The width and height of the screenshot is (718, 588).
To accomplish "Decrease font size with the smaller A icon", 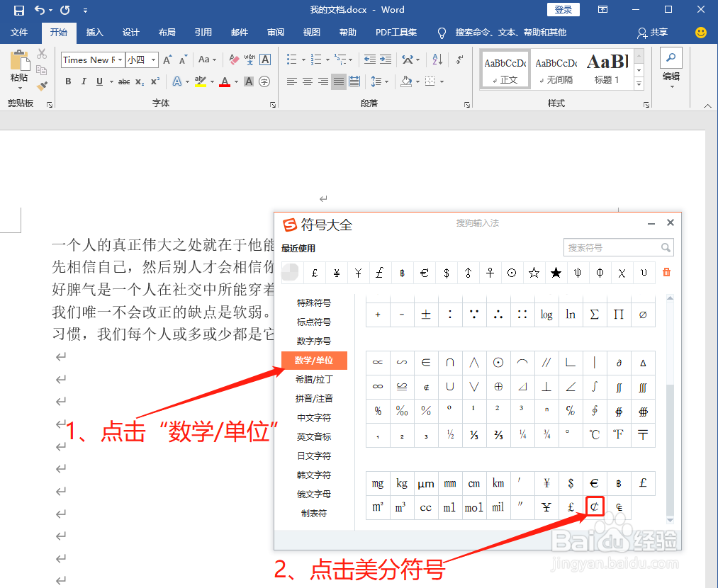I will coord(183,60).
